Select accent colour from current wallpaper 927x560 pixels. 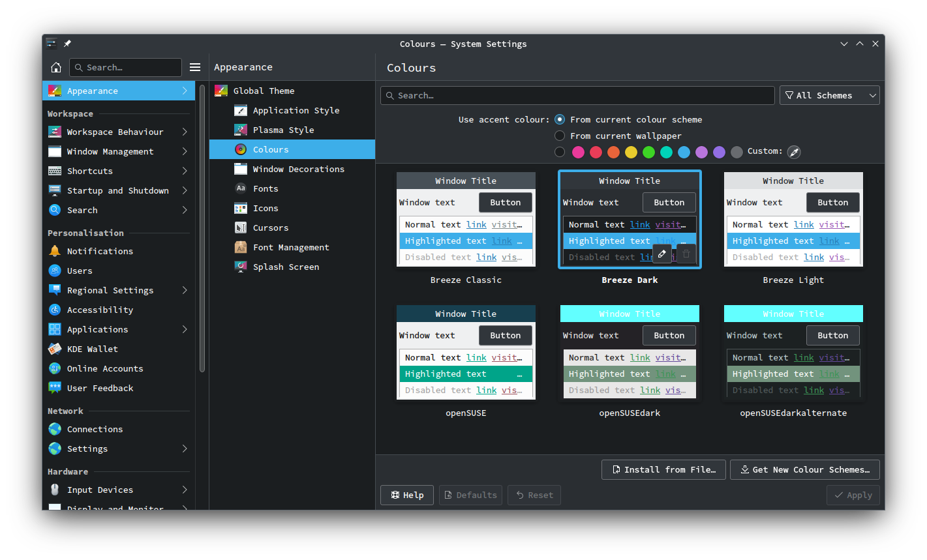coord(560,136)
